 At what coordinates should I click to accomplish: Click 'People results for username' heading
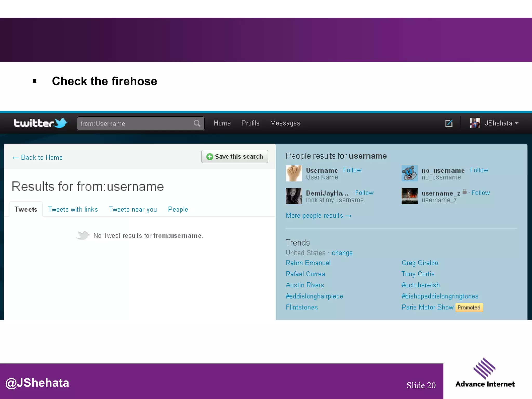(336, 156)
